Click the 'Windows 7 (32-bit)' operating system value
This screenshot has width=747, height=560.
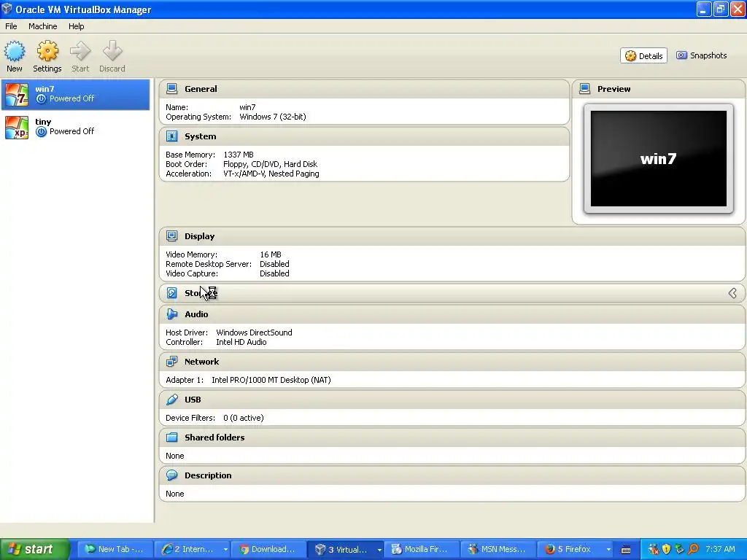click(x=273, y=117)
